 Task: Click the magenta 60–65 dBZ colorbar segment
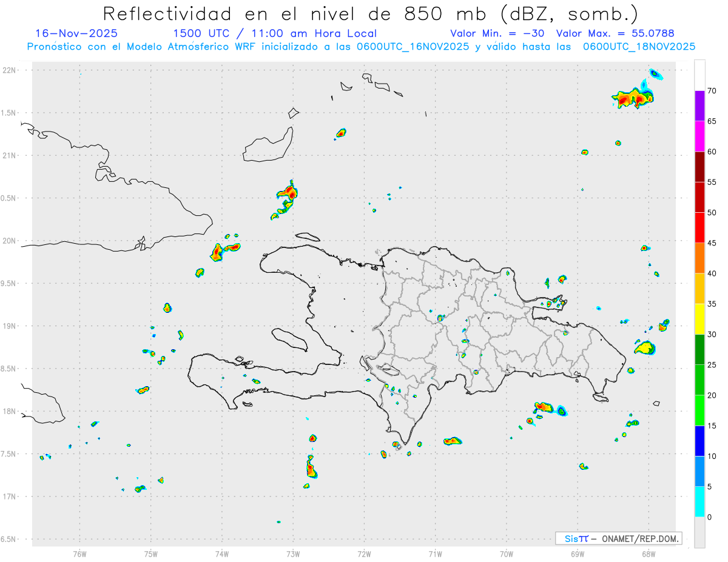point(699,136)
